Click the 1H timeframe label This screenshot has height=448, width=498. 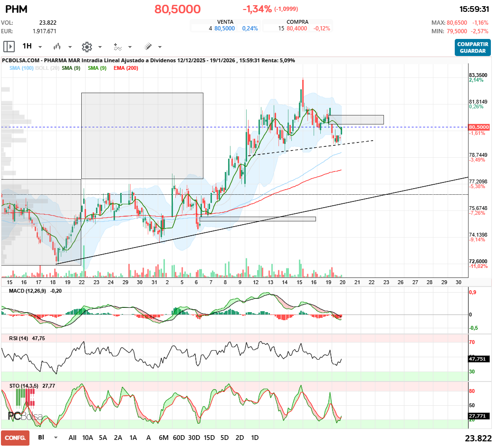pyautogui.click(x=27, y=47)
